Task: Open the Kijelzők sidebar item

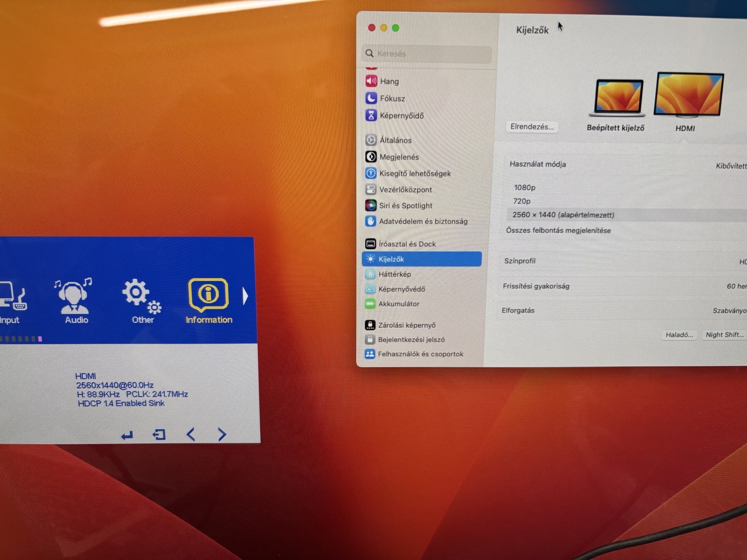Action: [x=422, y=259]
